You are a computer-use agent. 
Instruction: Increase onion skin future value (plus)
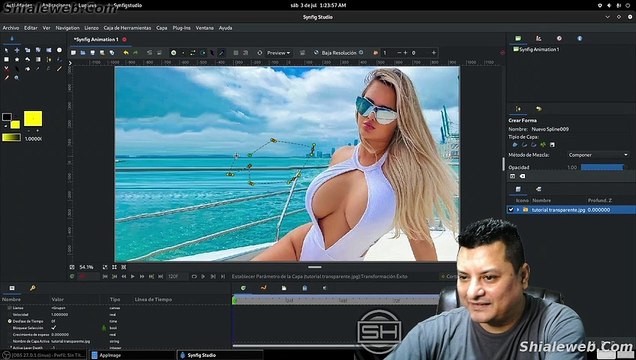click(x=434, y=53)
